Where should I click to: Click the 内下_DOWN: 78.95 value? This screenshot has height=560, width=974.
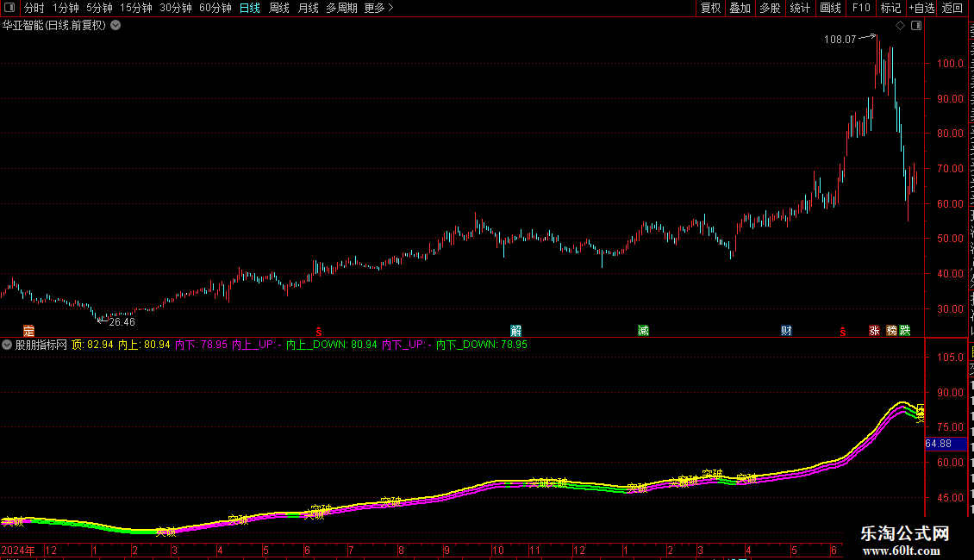click(482, 345)
